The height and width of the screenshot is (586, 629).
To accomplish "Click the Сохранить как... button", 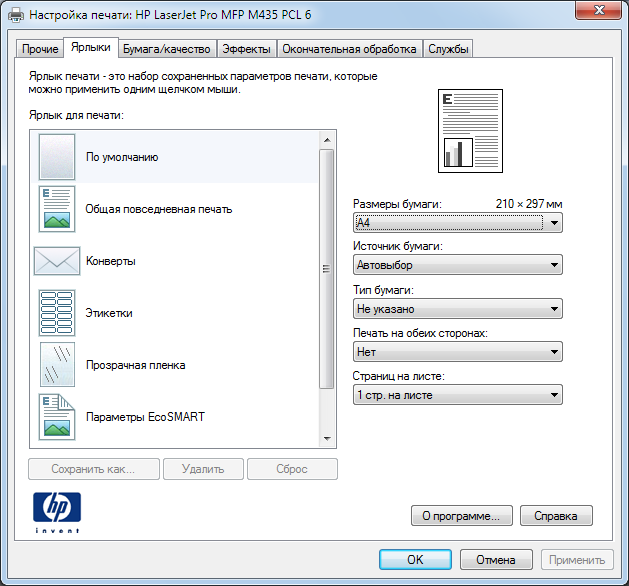I will tap(93, 469).
